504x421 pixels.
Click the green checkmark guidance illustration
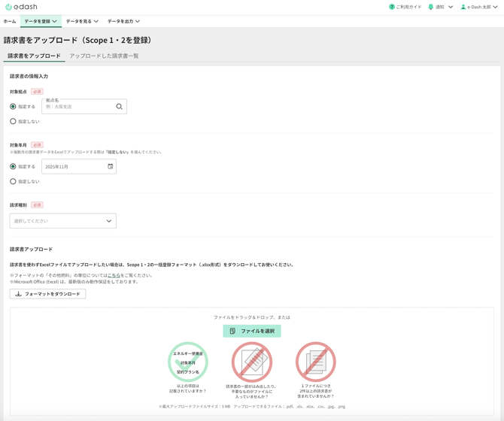[x=188, y=362]
